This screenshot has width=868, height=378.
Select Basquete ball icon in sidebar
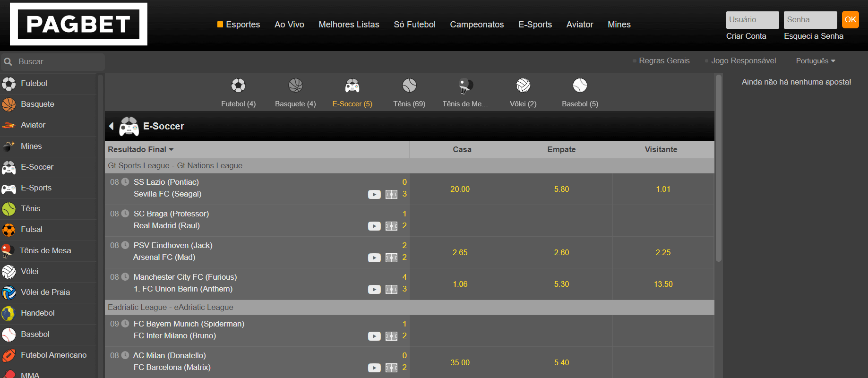tap(9, 104)
